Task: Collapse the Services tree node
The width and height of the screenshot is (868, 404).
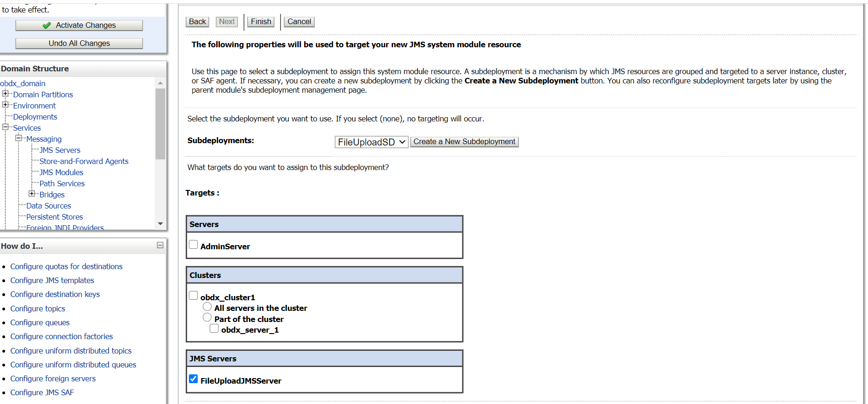Action: click(6, 127)
